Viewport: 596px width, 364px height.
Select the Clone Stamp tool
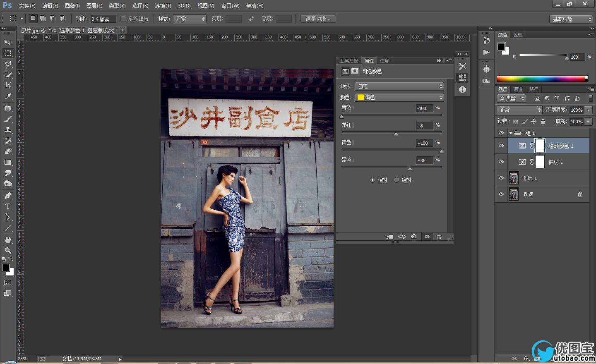click(7, 130)
